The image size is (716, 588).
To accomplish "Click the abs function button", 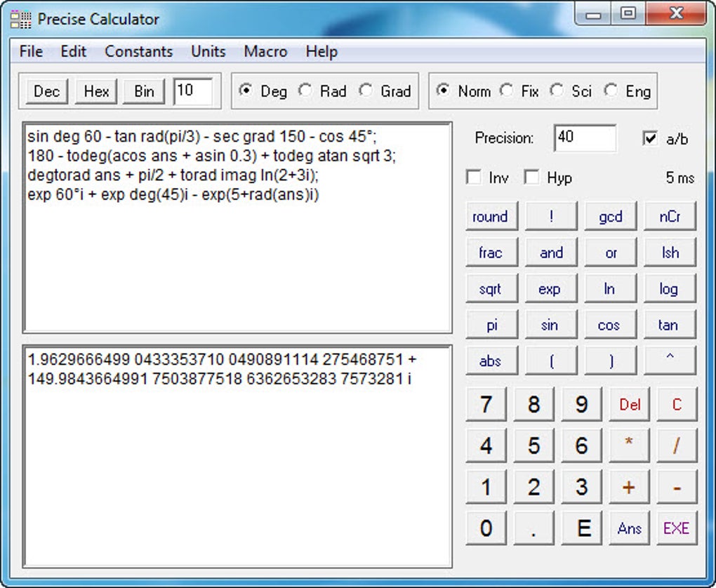I will pos(492,361).
